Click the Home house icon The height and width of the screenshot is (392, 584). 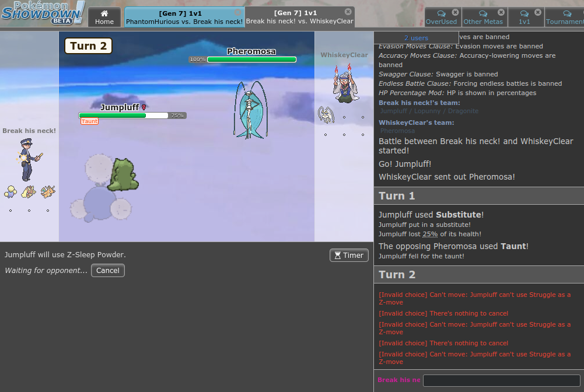(104, 13)
